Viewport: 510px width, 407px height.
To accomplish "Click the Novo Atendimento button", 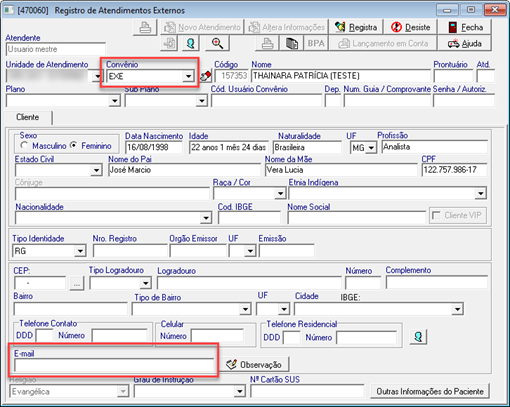I will pyautogui.click(x=202, y=27).
